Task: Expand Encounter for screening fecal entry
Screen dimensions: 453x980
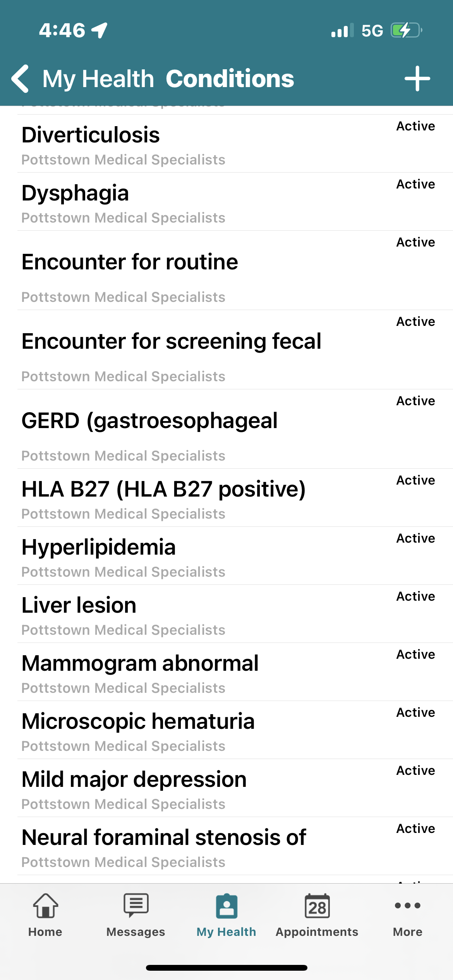Action: (x=171, y=341)
